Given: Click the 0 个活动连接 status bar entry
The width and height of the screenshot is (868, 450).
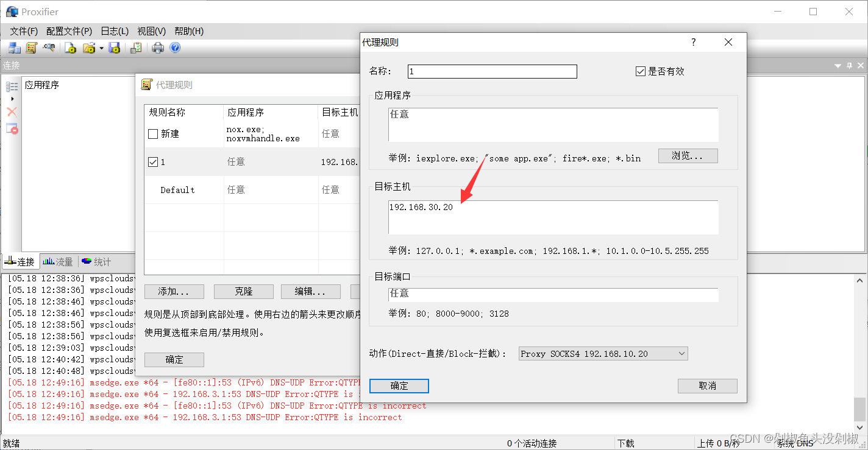Looking at the screenshot, I should (x=532, y=443).
